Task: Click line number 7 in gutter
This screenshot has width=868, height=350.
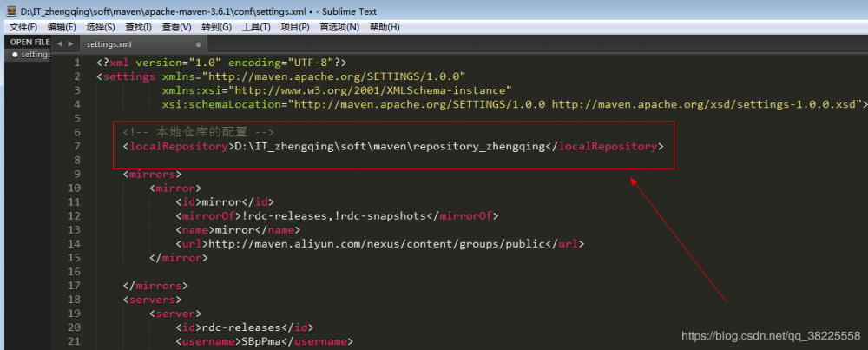Action: click(77, 146)
